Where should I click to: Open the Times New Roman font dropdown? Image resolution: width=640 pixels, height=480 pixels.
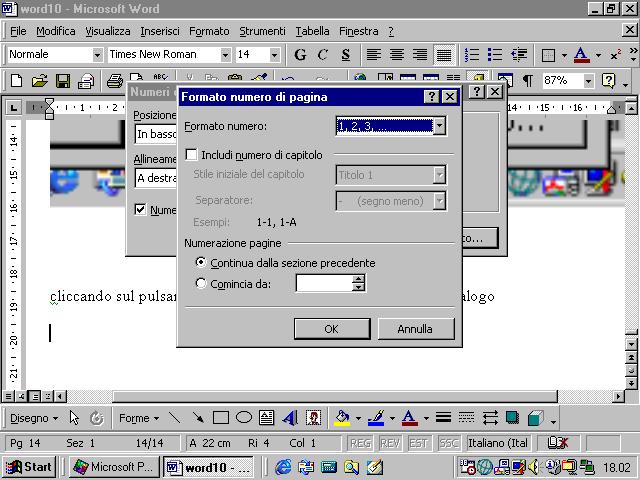(225, 55)
